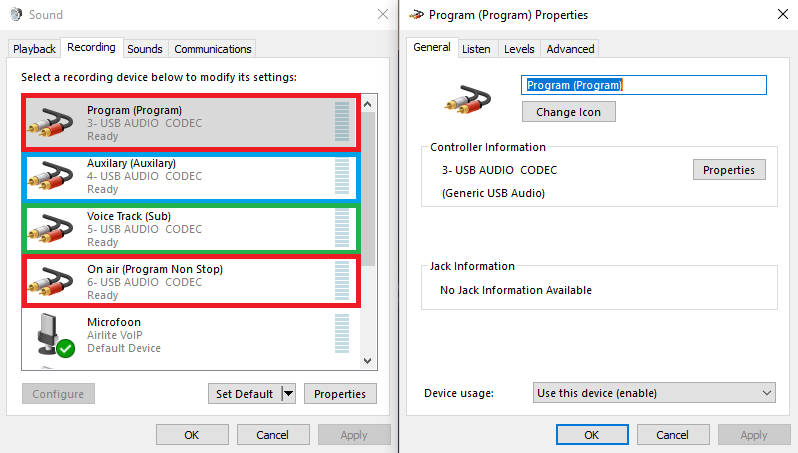This screenshot has width=798, height=453.
Task: Click the Program Properties title bar icon
Action: pos(416,15)
